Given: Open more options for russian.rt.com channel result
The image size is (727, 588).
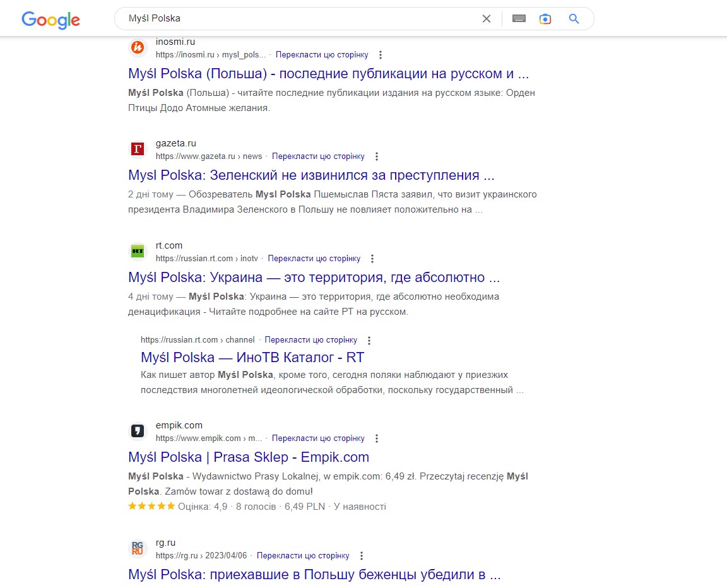Looking at the screenshot, I should click(x=369, y=341).
